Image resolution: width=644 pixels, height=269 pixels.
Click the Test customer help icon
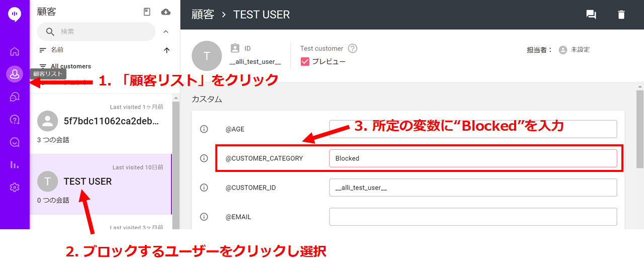click(x=353, y=48)
